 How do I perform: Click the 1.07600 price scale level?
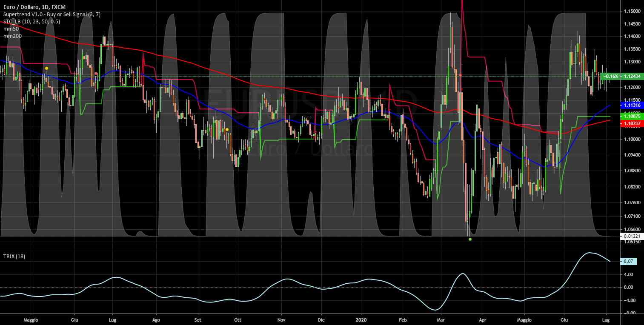click(x=632, y=202)
